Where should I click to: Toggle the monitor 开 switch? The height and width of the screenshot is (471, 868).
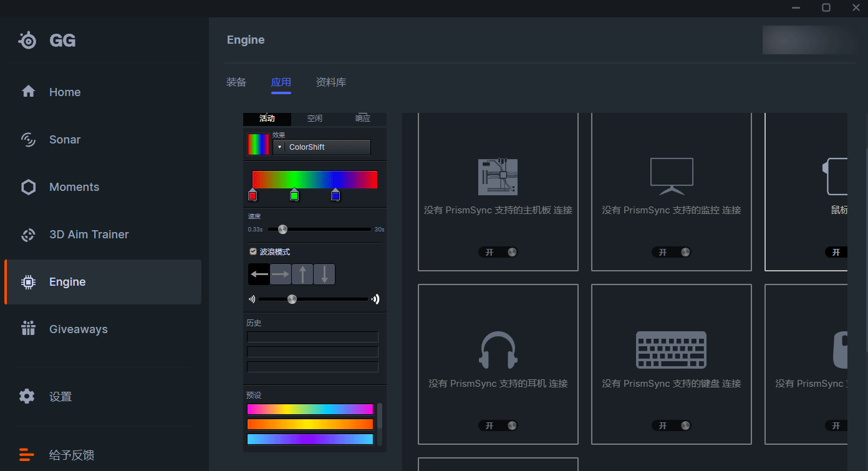pos(672,252)
